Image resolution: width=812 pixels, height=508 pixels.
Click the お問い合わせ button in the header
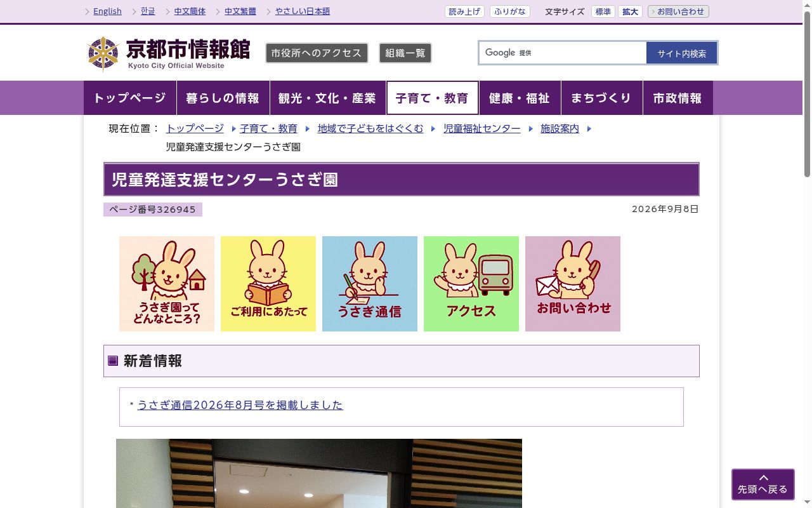(678, 11)
